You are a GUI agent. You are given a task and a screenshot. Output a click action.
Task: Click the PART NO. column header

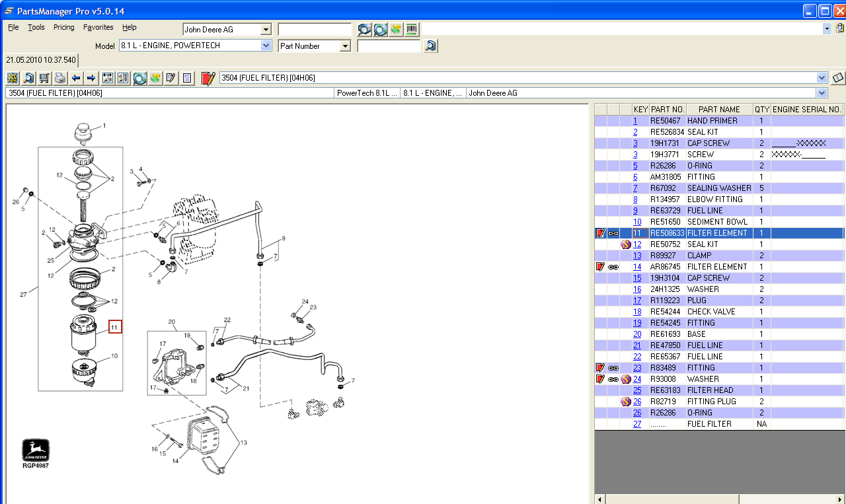point(668,110)
